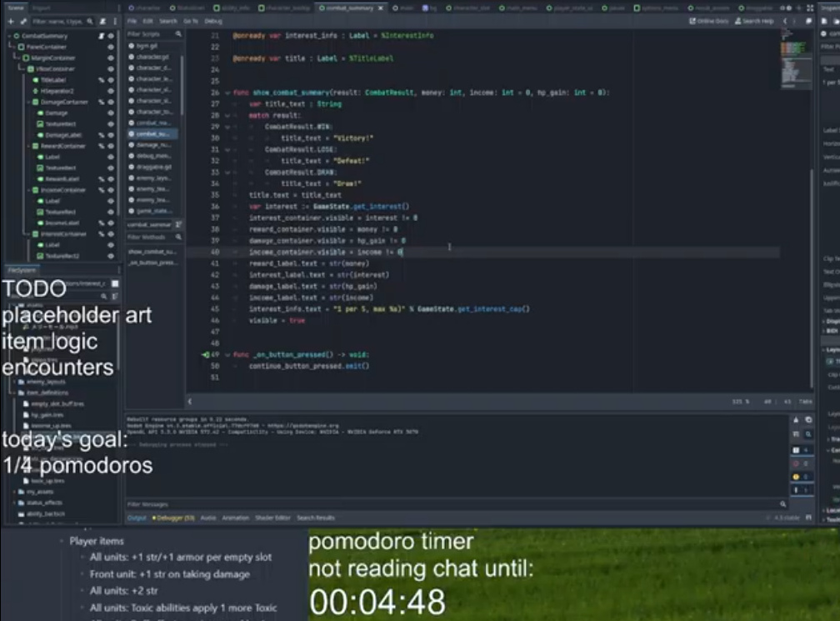Click the signal icon beside TitleLabel
Image resolution: width=840 pixels, height=621 pixels.
click(101, 79)
